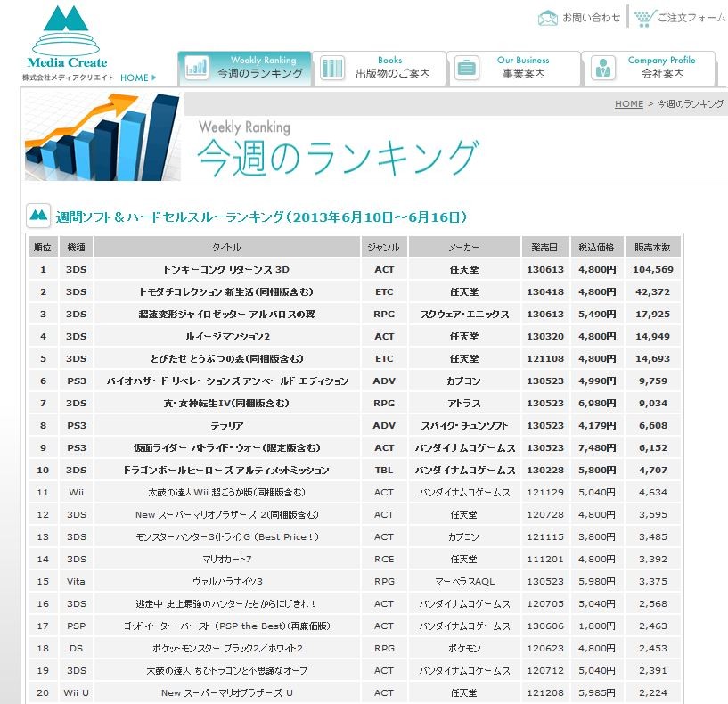Select title テラリア
This screenshot has height=704, width=728.
(226, 425)
